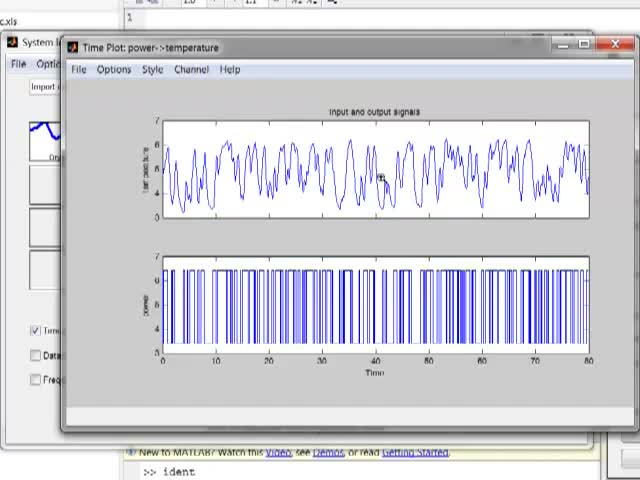Open the Video link in MATLAB command window

click(x=278, y=452)
